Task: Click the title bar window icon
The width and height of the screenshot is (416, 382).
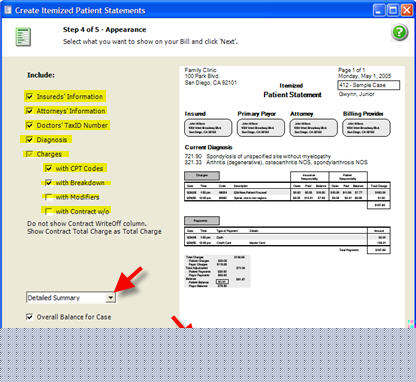Action: 7,10
